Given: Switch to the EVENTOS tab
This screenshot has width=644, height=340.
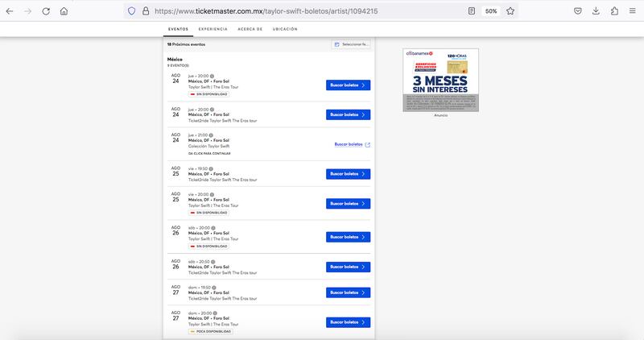Looking at the screenshot, I should pyautogui.click(x=178, y=29).
